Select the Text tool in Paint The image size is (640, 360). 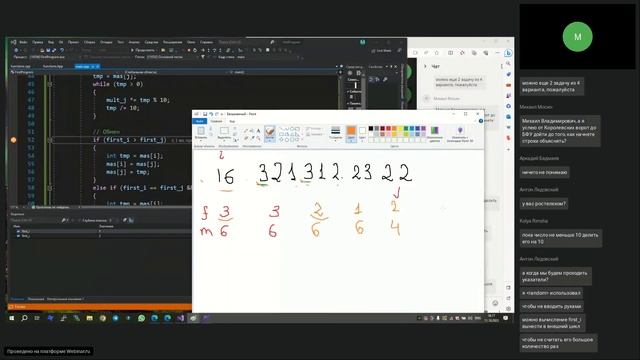click(x=258, y=131)
